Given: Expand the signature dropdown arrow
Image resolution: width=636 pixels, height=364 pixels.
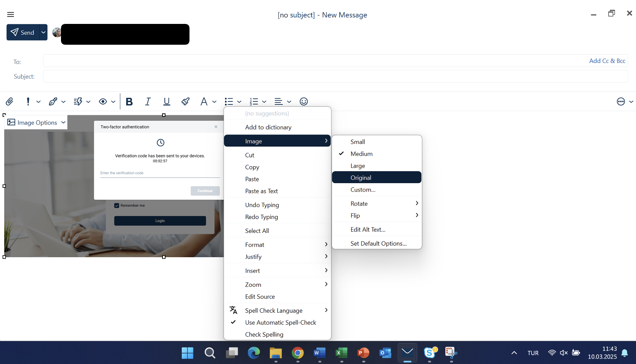Looking at the screenshot, I should (63, 102).
